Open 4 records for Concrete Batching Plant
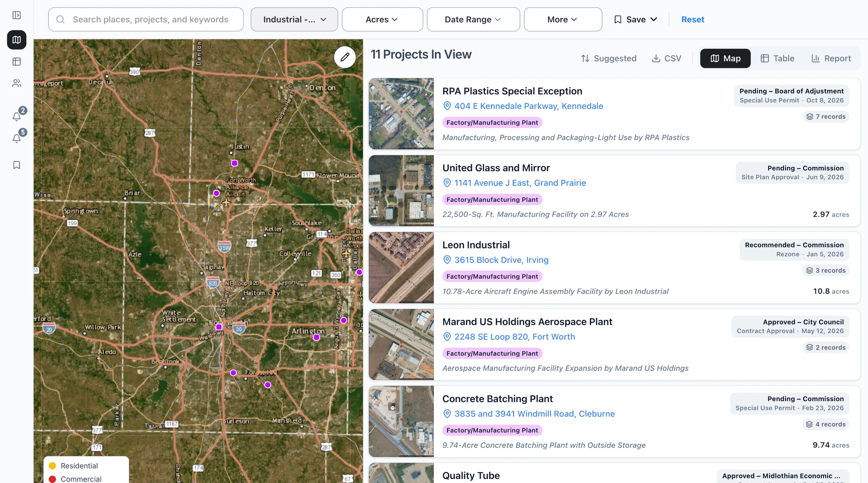The width and height of the screenshot is (868, 483). click(826, 424)
